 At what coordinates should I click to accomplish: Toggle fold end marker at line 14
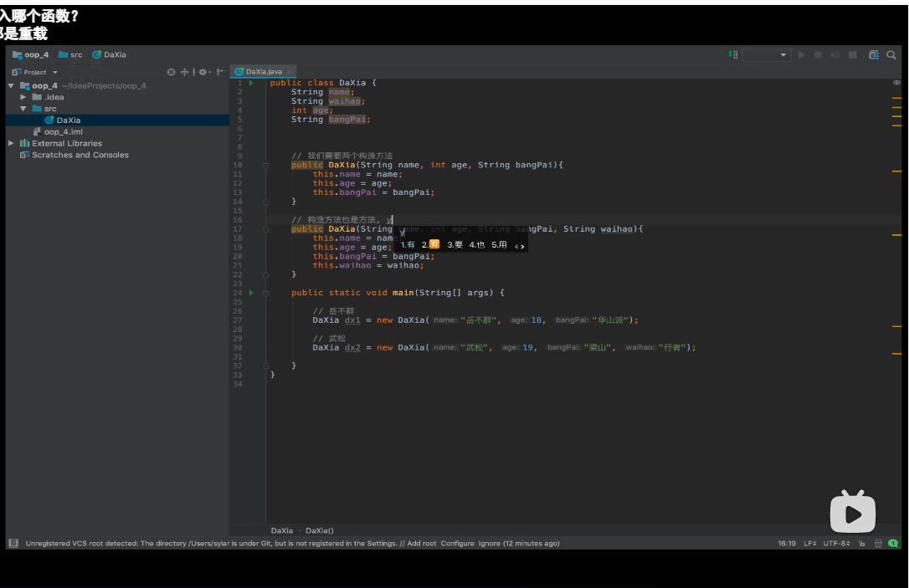pos(266,202)
